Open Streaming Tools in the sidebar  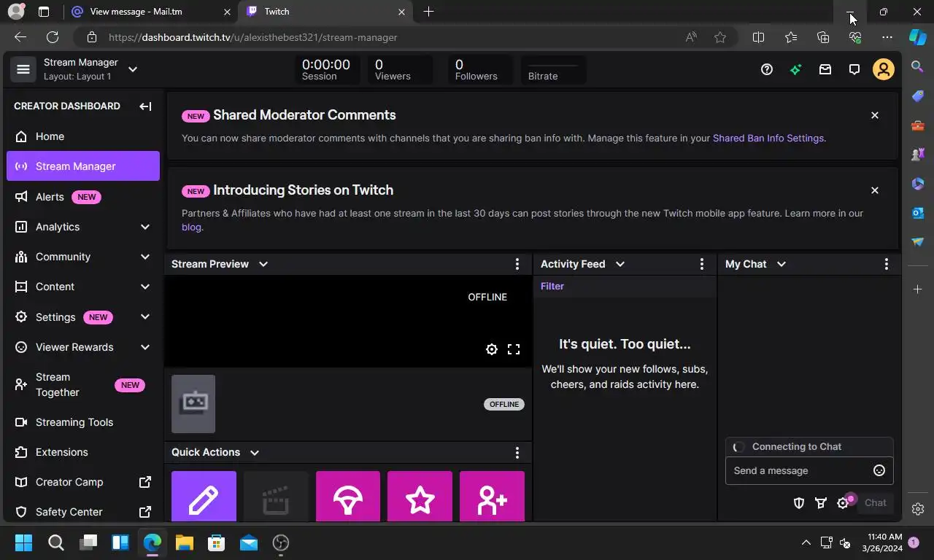[x=83, y=422]
